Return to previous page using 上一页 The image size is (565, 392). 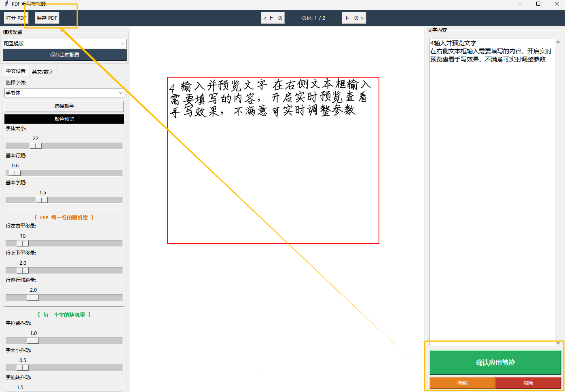coord(273,18)
